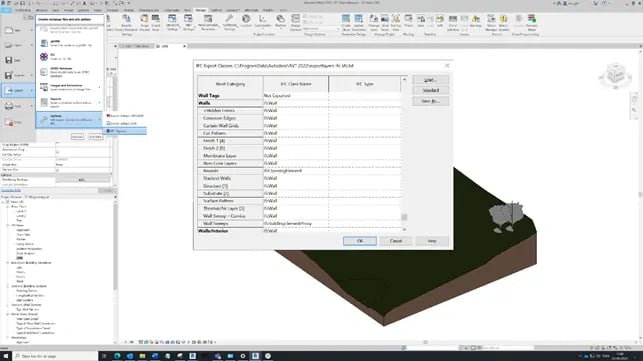
Task: Select Export in the File menu
Action: point(18,90)
